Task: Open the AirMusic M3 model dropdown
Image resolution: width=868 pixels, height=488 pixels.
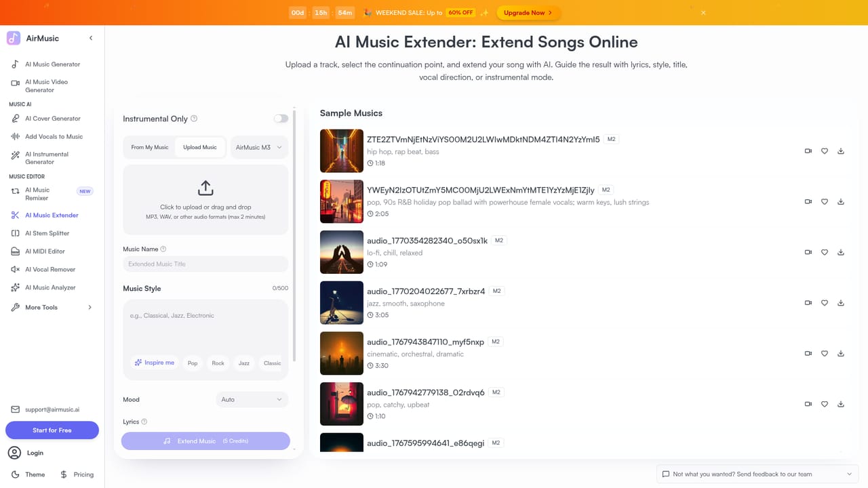Action: 259,147
